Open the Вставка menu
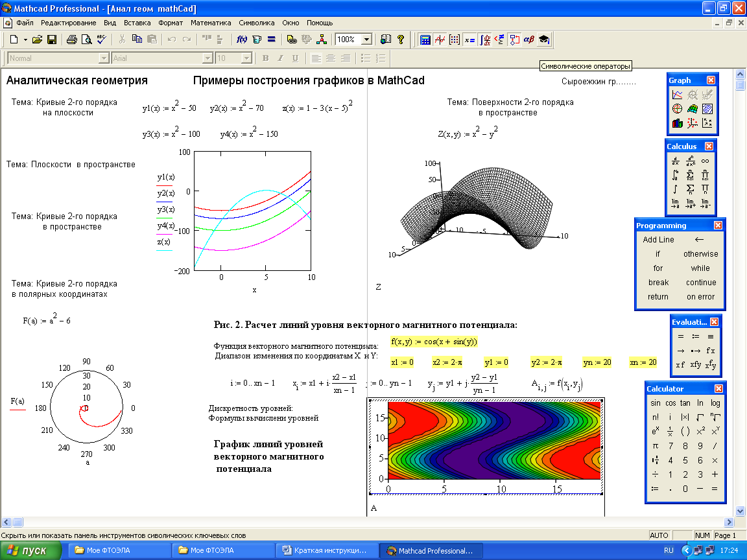Viewport: 747px width, 560px height. [137, 23]
